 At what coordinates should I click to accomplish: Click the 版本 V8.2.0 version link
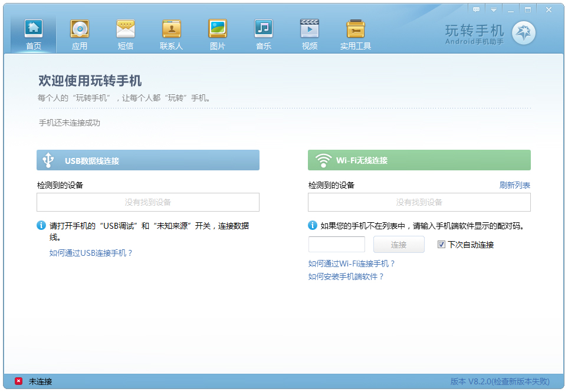pyautogui.click(x=500, y=381)
